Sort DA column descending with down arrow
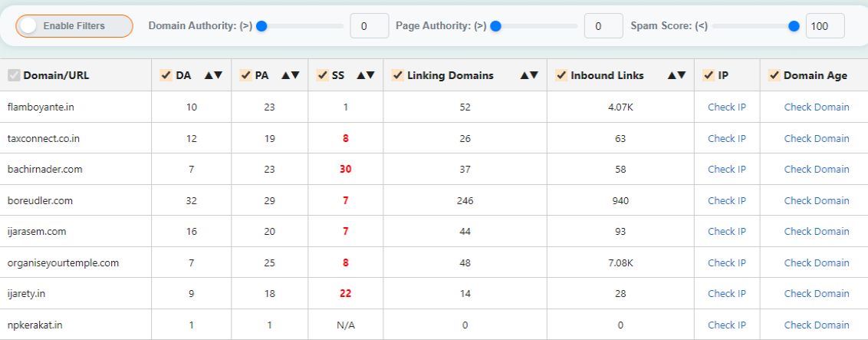This screenshot has height=340, width=868. 218,75
